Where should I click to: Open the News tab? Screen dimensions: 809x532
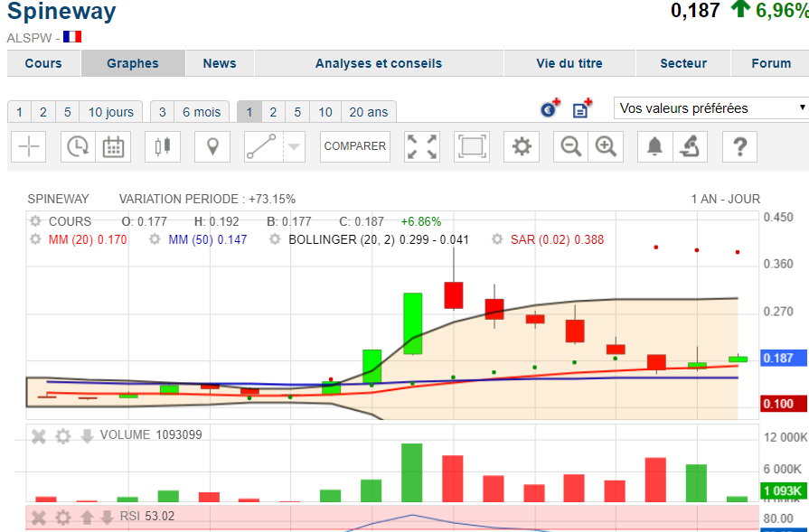click(220, 63)
